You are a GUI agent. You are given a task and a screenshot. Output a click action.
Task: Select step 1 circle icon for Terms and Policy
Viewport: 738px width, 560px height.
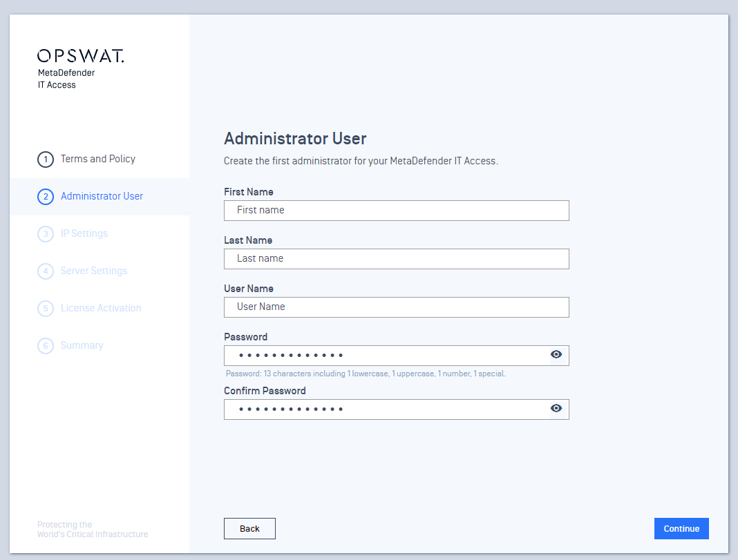(x=46, y=160)
